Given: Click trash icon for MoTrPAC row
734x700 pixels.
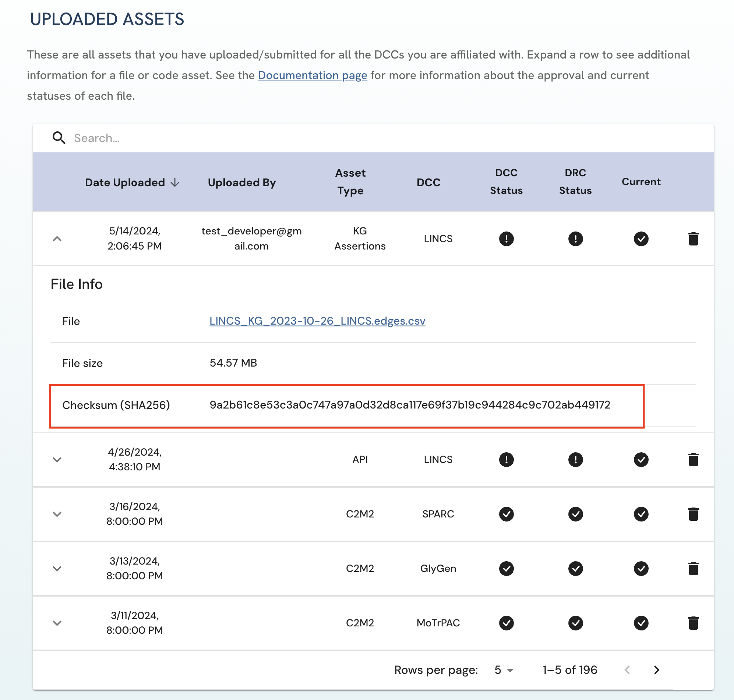Looking at the screenshot, I should coord(693,623).
